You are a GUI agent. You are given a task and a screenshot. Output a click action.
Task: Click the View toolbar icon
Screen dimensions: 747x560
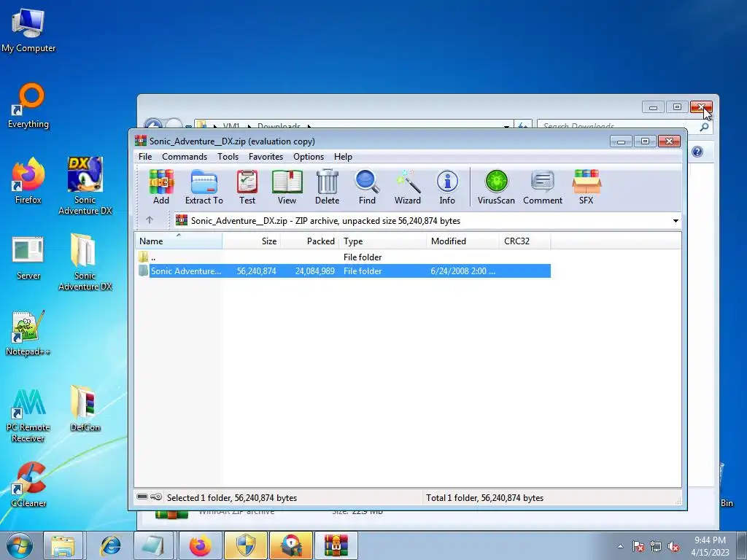coord(287,187)
